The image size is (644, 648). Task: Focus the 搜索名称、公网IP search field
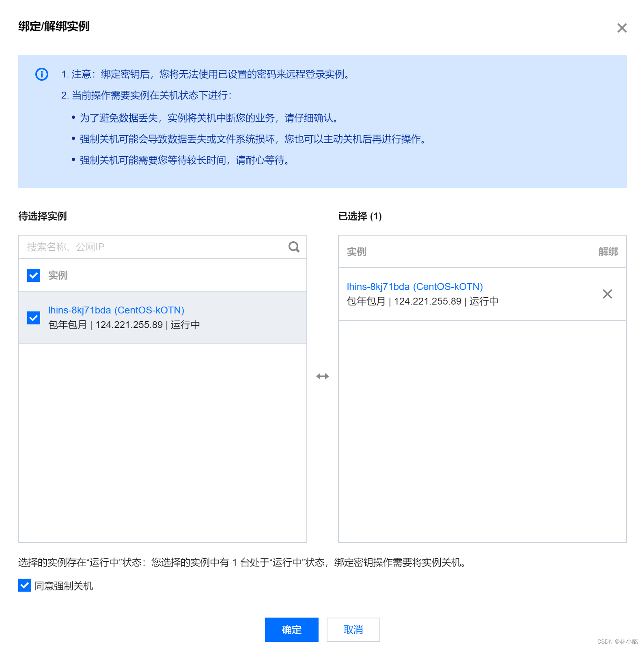[x=162, y=247]
